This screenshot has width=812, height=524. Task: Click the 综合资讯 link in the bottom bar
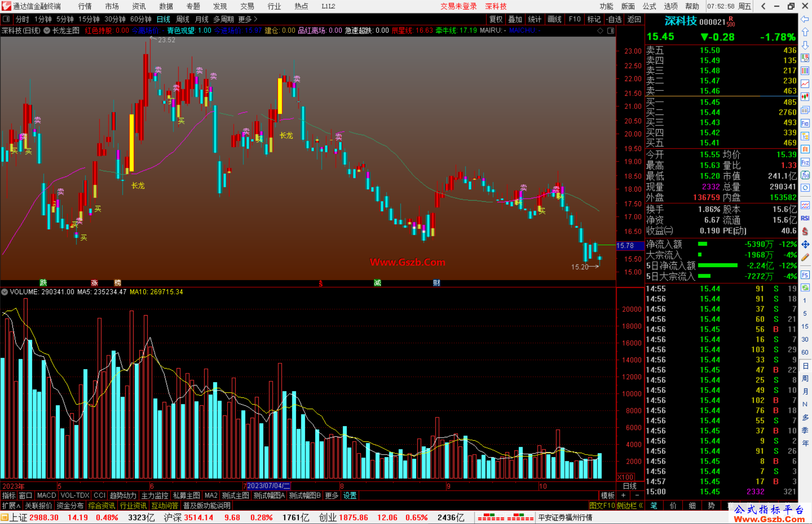[x=101, y=506]
